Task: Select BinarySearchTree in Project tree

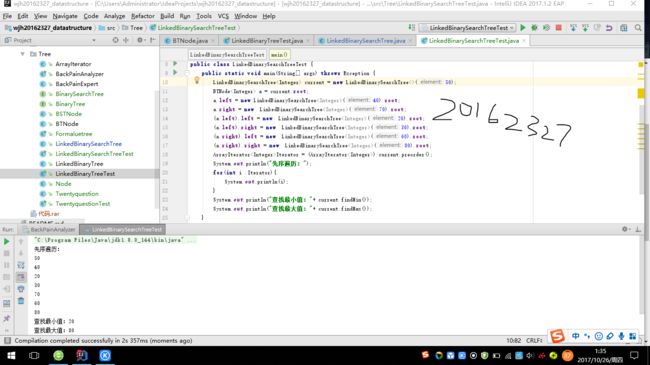Action: [x=79, y=94]
